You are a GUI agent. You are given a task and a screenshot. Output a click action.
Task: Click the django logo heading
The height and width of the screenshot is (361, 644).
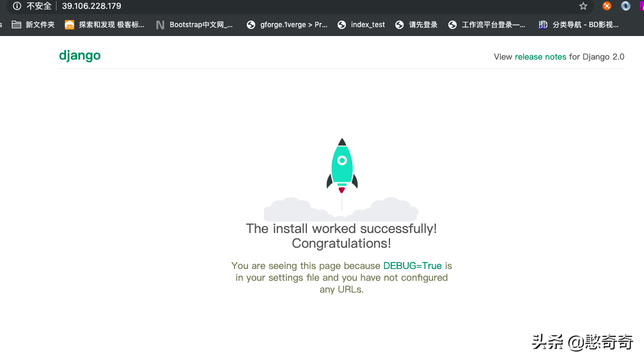tap(80, 55)
